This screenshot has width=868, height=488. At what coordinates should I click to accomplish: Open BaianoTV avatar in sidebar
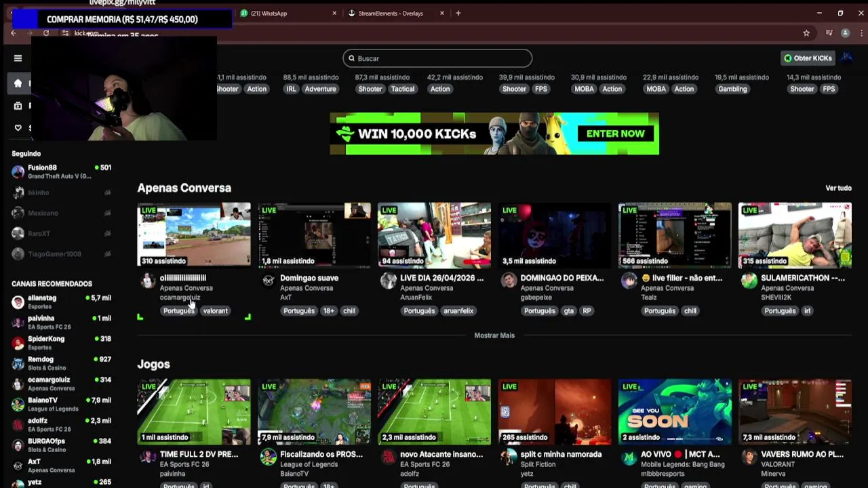[18, 405]
